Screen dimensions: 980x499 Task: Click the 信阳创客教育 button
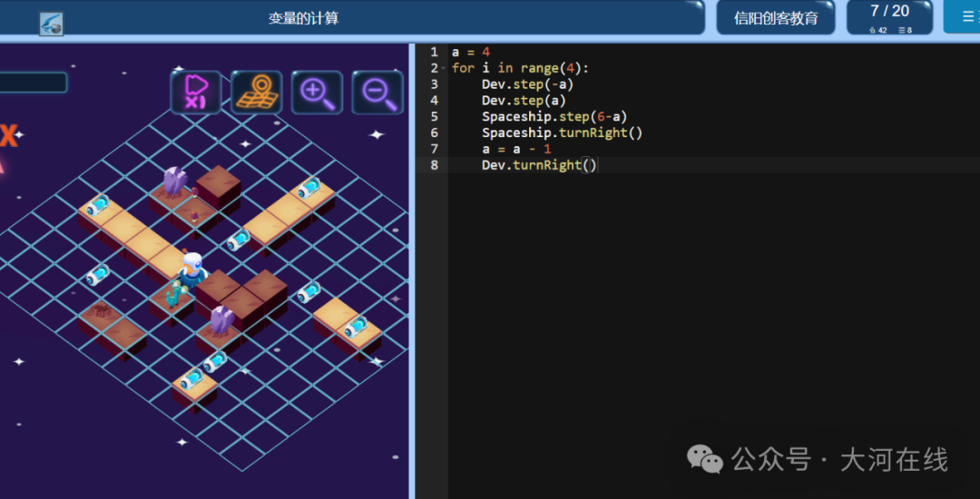[776, 17]
